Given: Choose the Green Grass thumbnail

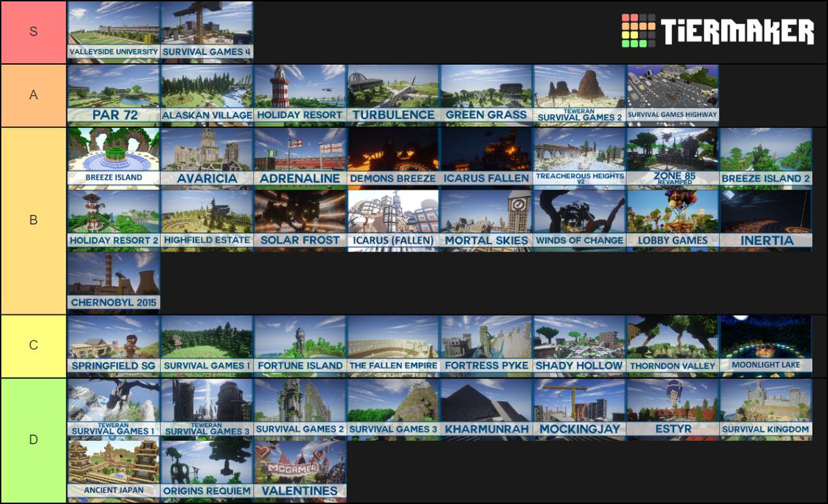Looking at the screenshot, I should point(486,95).
